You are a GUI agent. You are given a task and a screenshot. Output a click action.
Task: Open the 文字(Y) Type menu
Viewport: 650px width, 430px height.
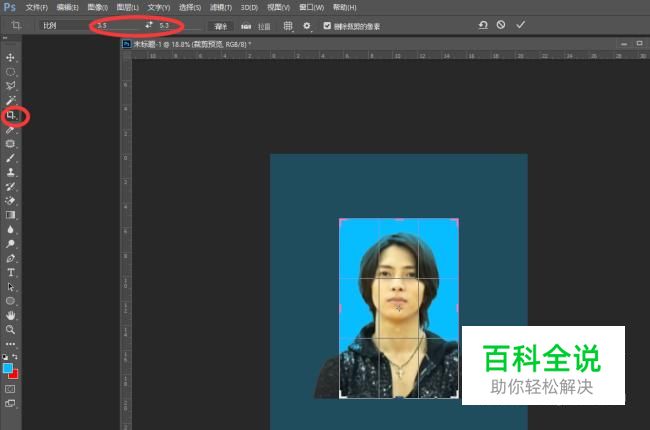159,7
